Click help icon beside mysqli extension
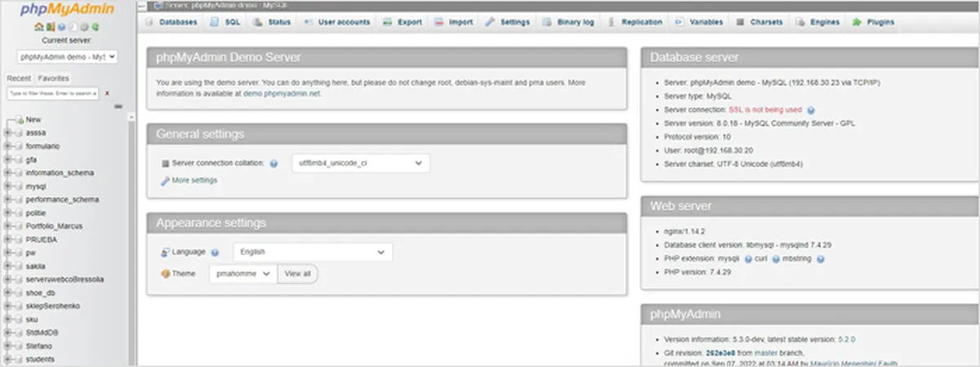The height and width of the screenshot is (367, 980). coord(746,258)
